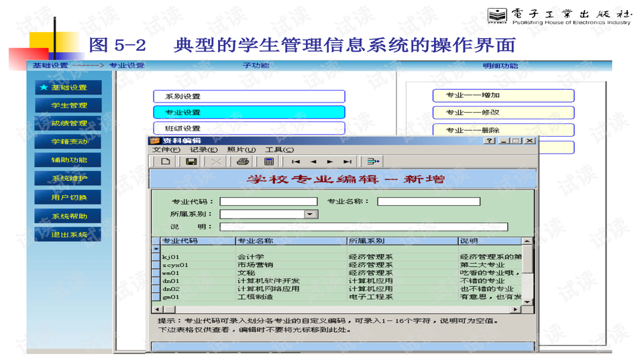Click the 市场营销 name cell
The image size is (644, 362).
point(292,265)
